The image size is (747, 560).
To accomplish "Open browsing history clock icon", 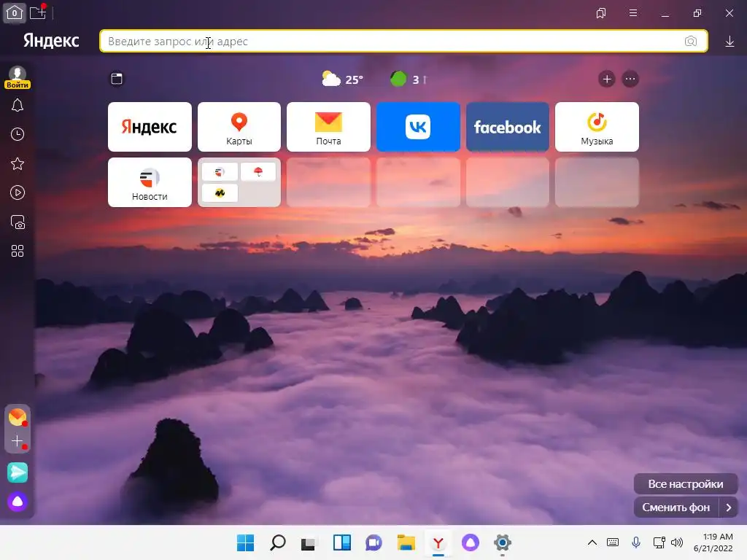I will pos(18,134).
